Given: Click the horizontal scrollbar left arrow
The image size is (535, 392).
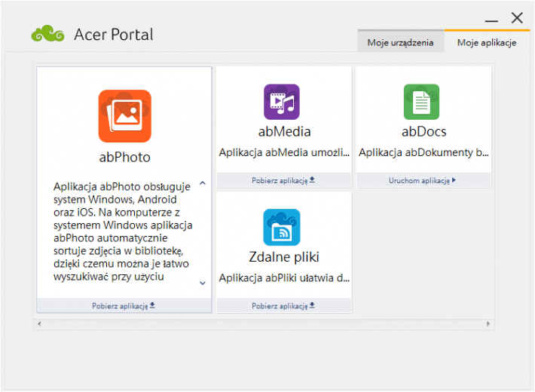Looking at the screenshot, I should pyautogui.click(x=39, y=323).
